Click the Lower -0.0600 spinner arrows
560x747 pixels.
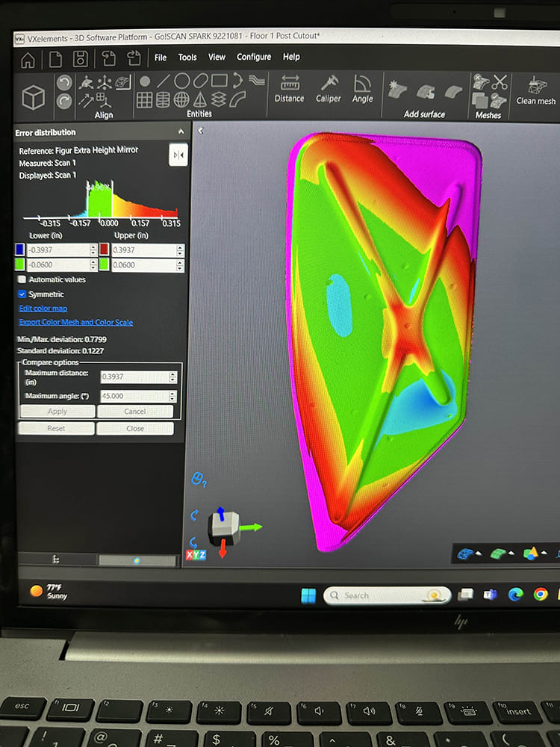pos(93,264)
